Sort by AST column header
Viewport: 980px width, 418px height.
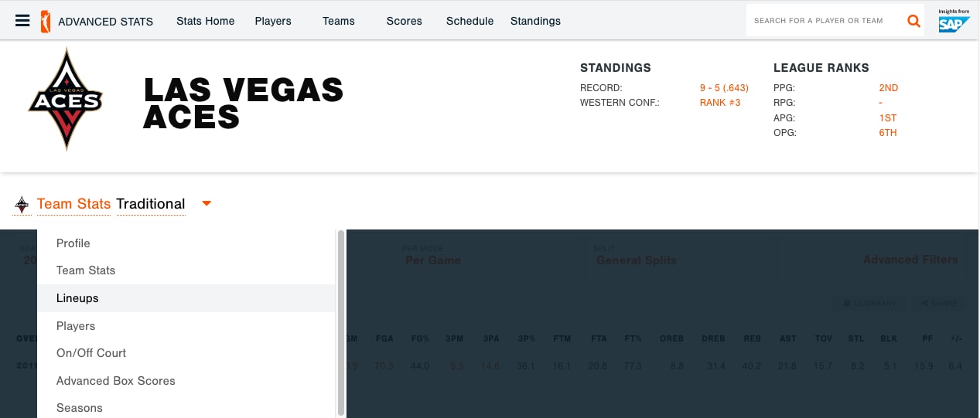click(x=788, y=338)
